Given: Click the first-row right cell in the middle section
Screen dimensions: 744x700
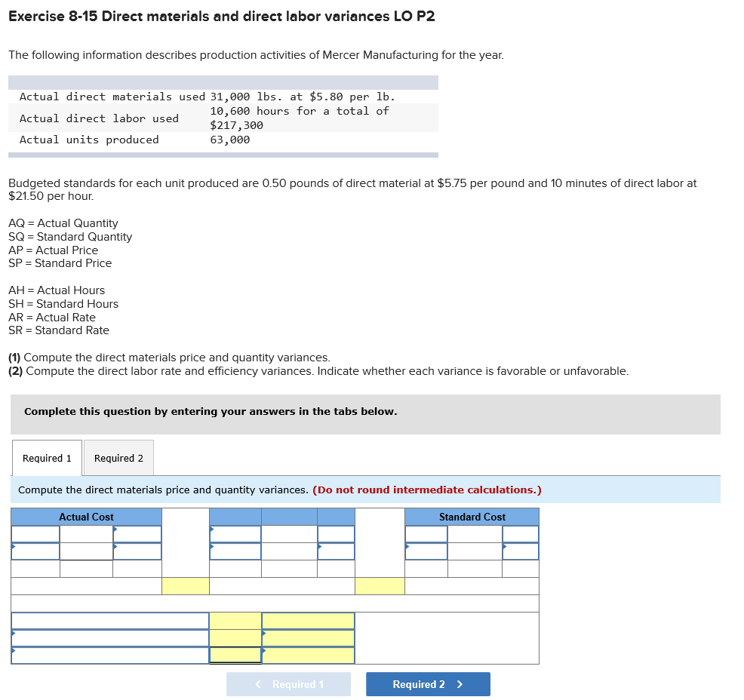Looking at the screenshot, I should [x=336, y=534].
